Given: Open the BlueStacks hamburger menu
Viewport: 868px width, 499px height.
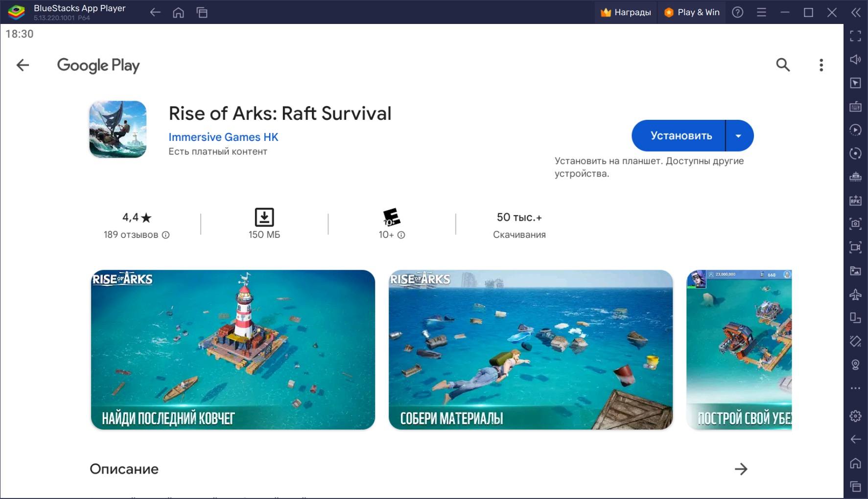Looking at the screenshot, I should pyautogui.click(x=761, y=12).
